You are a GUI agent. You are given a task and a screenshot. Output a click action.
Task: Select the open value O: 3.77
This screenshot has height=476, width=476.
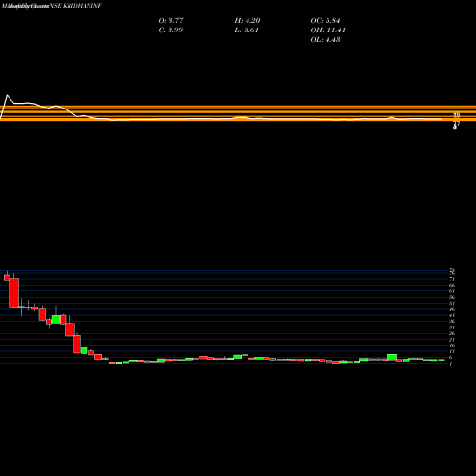[x=170, y=21]
